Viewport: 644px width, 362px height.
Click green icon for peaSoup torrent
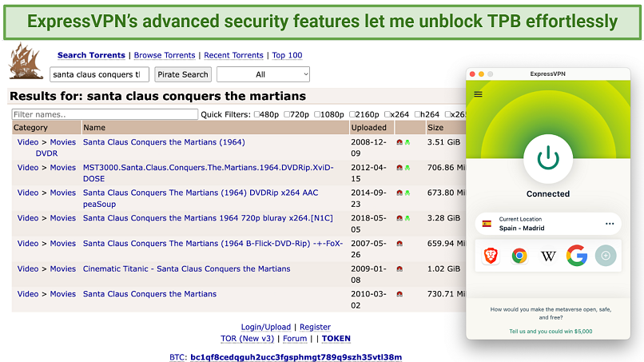407,193
